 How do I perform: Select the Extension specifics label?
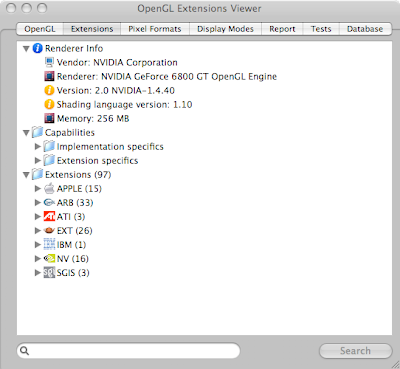(97, 161)
